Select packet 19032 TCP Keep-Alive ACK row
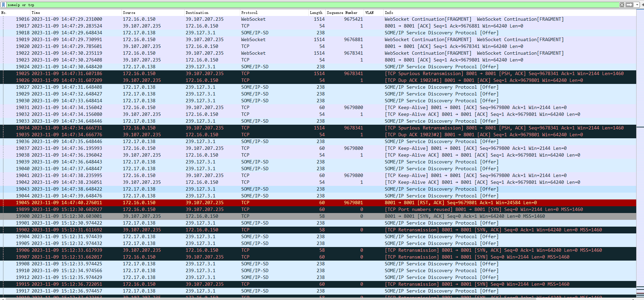 click(x=318, y=114)
